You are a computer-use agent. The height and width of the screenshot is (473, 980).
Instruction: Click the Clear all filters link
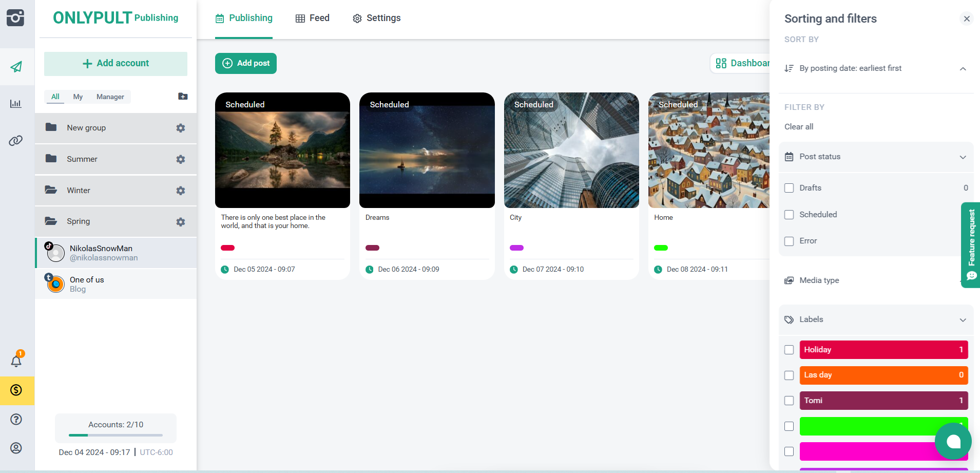coord(799,127)
